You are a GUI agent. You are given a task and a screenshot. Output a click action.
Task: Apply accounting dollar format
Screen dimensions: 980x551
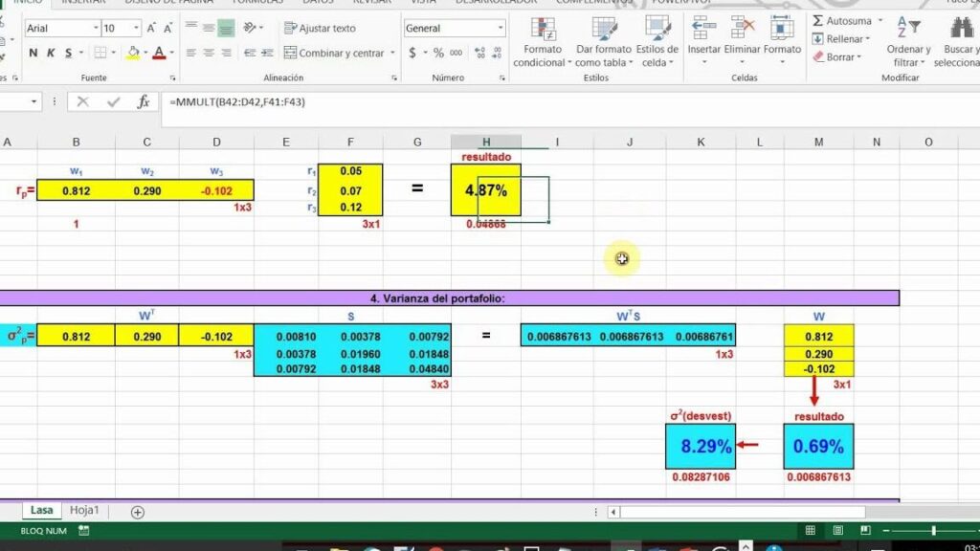(412, 54)
